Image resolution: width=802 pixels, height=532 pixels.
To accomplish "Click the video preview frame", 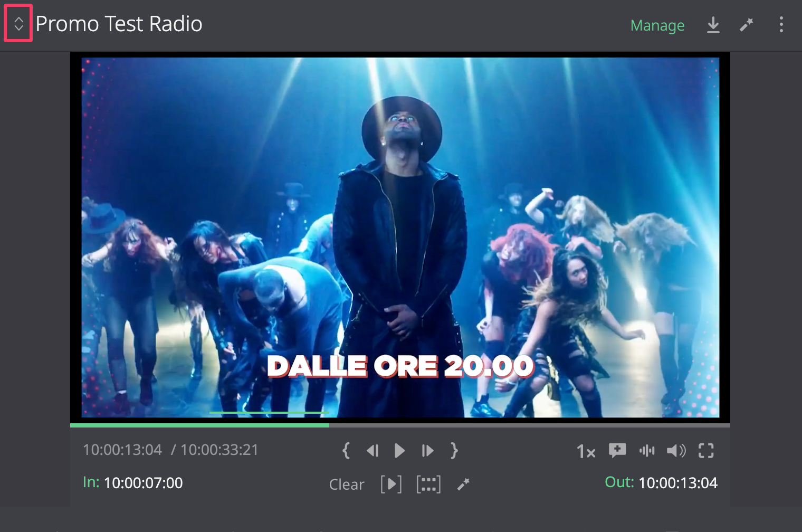I will pos(400,237).
